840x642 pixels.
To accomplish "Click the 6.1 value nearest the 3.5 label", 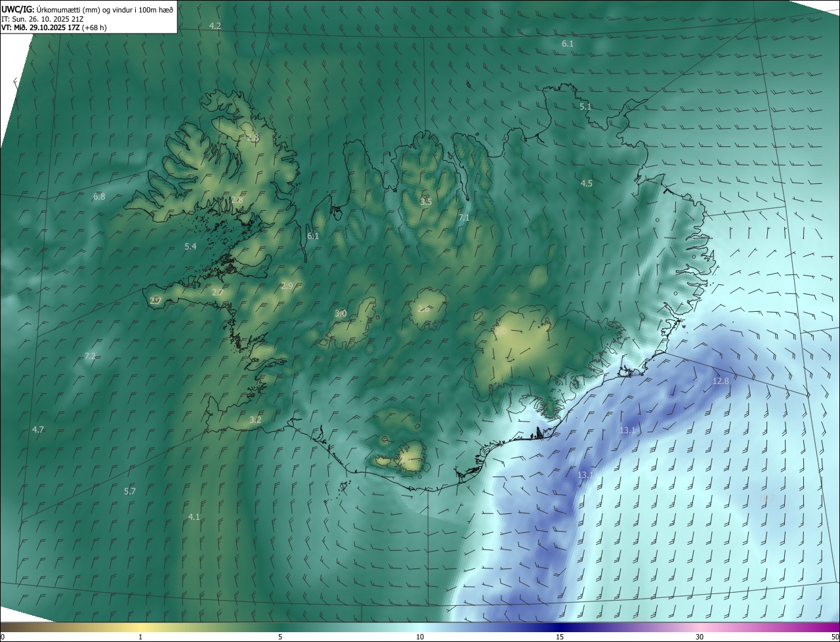I will (x=313, y=236).
